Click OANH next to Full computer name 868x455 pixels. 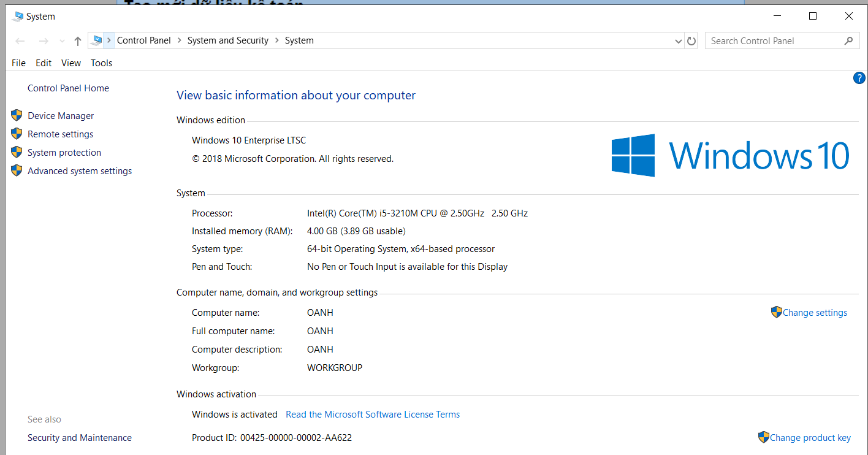320,331
